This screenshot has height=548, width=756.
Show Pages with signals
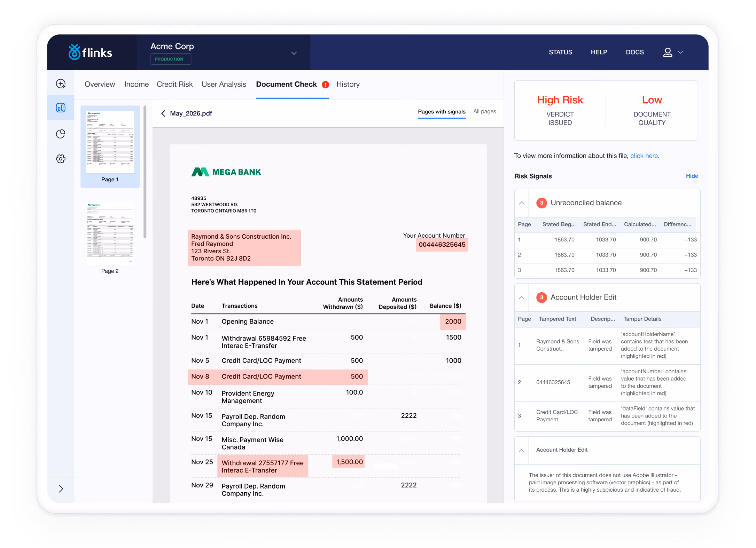[442, 112]
